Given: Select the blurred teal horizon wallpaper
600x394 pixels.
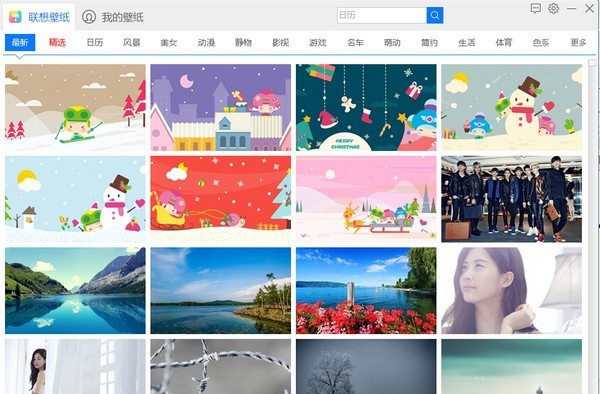Looking at the screenshot, I should (512, 366).
